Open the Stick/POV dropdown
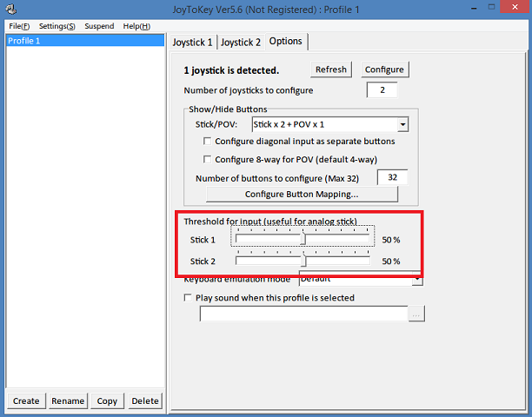 click(x=329, y=124)
